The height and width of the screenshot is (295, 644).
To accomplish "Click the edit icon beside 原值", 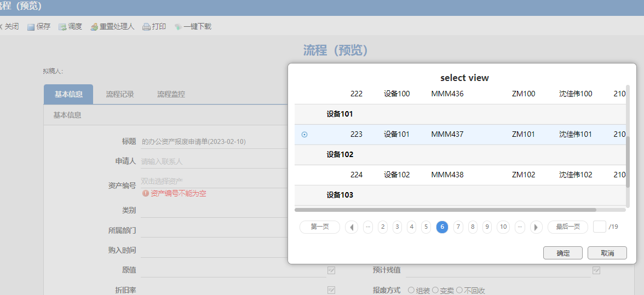I will pos(331,270).
